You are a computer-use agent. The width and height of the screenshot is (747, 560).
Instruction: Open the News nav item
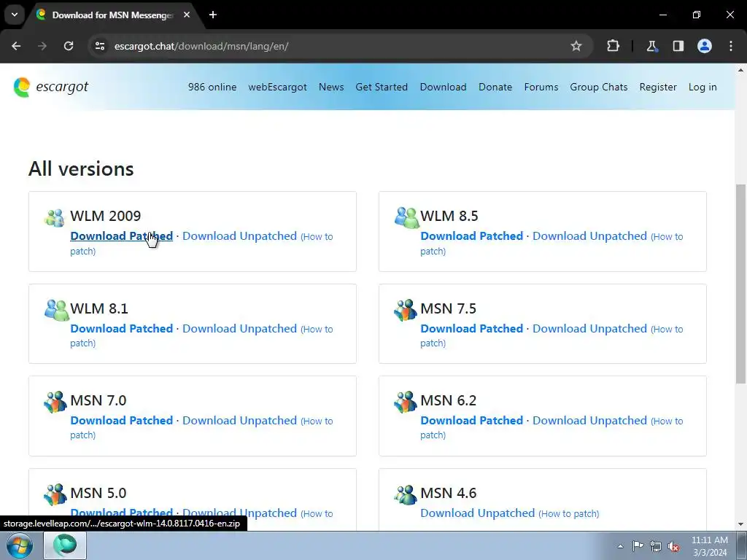click(x=331, y=87)
